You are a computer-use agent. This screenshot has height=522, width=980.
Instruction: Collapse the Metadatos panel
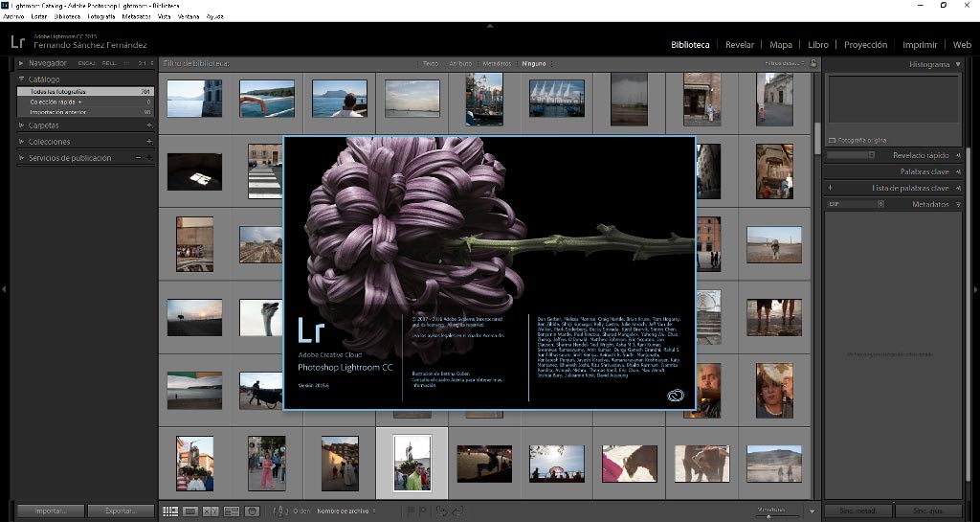[958, 204]
